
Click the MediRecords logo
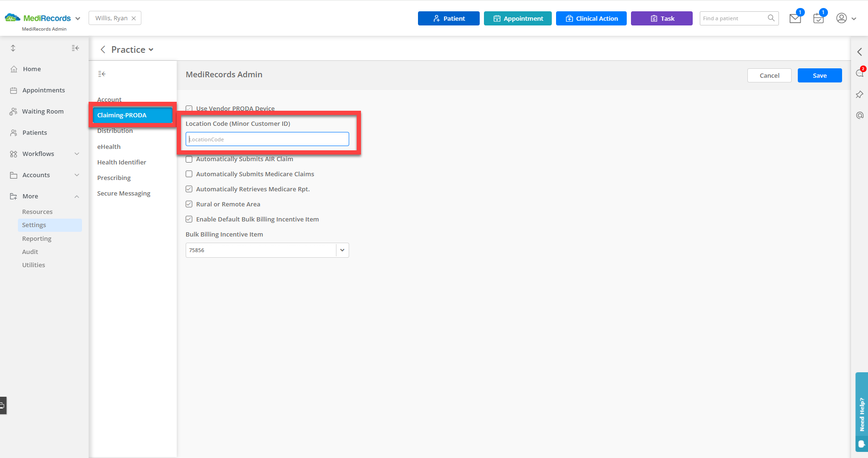pyautogui.click(x=38, y=18)
